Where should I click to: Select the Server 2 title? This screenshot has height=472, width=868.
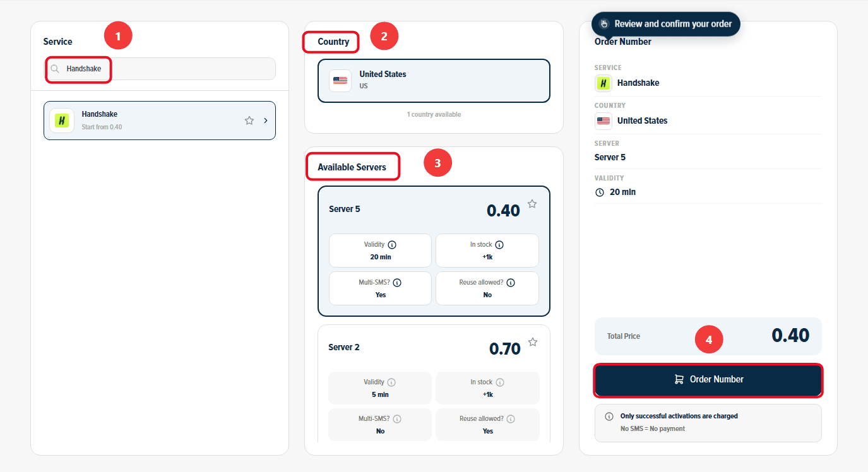pyautogui.click(x=344, y=347)
